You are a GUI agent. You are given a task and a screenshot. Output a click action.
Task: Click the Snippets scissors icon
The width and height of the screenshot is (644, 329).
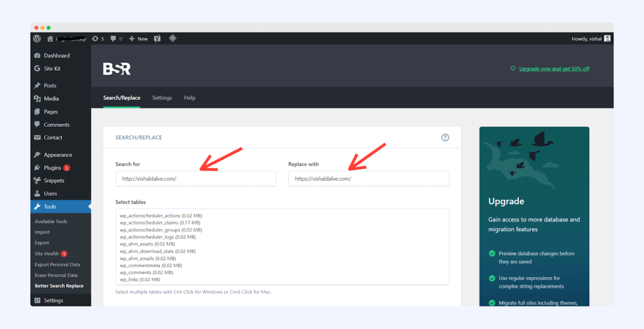(x=37, y=181)
